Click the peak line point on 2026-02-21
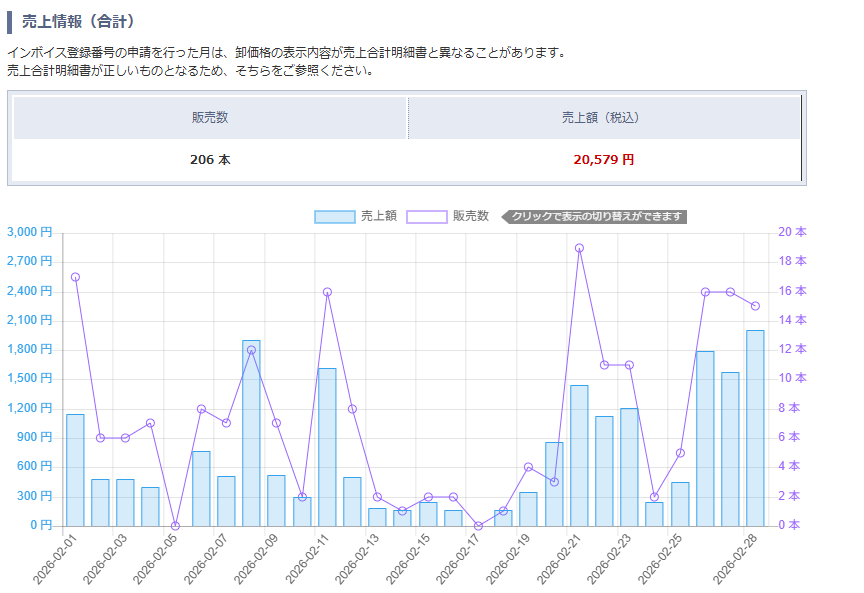864x593 pixels. coord(579,248)
